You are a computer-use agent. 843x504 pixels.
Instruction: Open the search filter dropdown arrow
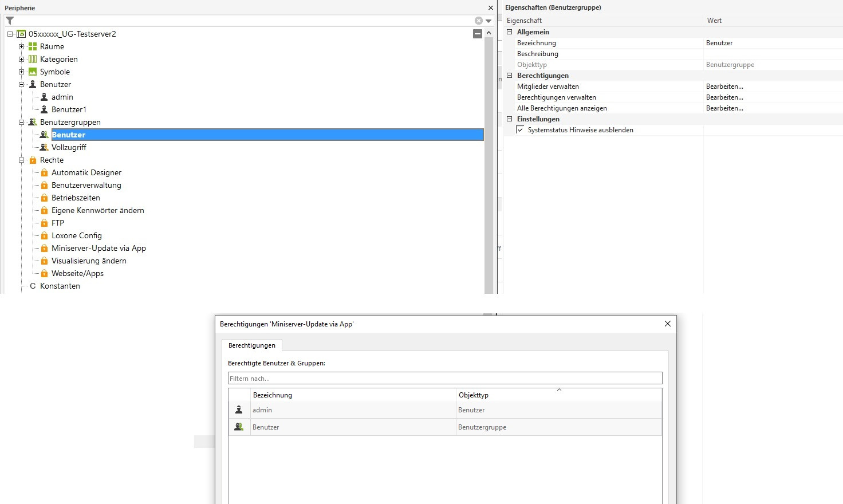click(x=489, y=21)
